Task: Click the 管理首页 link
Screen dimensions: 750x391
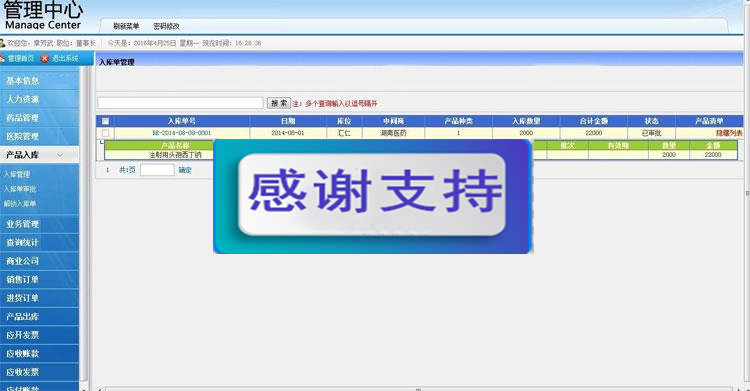Action: [21, 58]
